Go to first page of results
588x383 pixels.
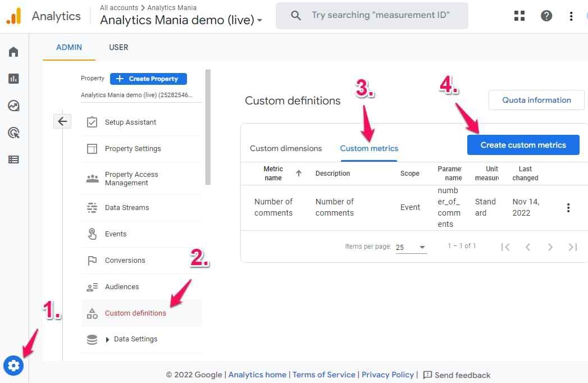tap(505, 247)
